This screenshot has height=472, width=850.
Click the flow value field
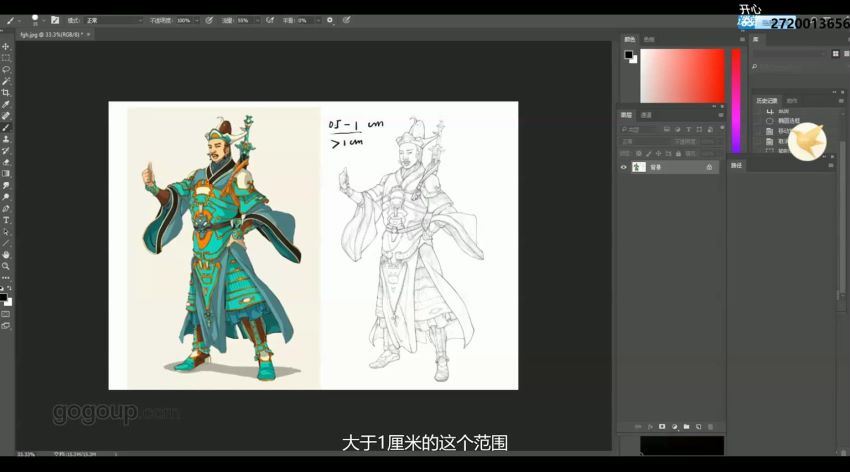tap(244, 21)
